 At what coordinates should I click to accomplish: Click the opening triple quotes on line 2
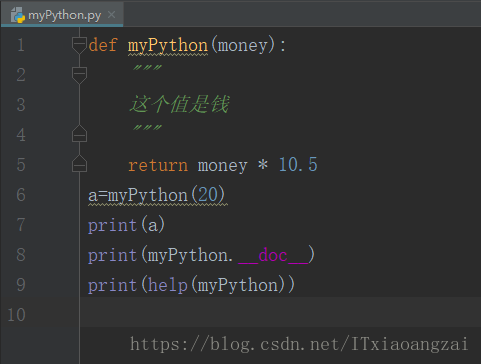pos(147,68)
